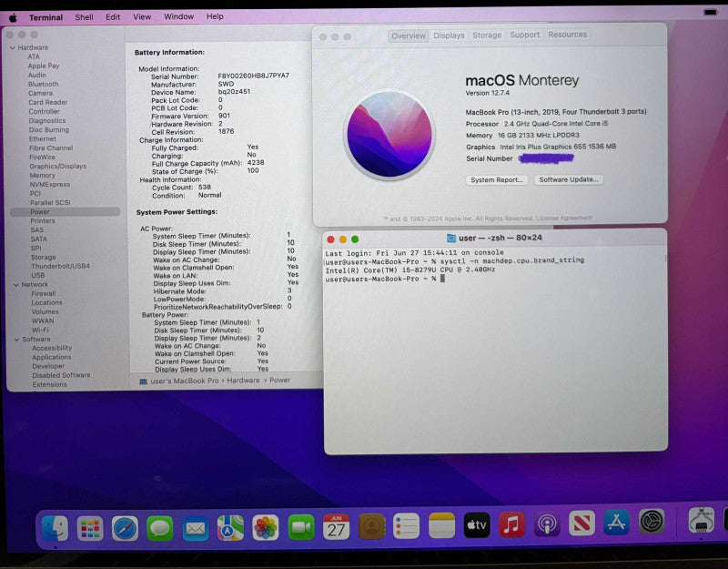Open the Shell menu
This screenshot has height=569, width=728.
84,17
